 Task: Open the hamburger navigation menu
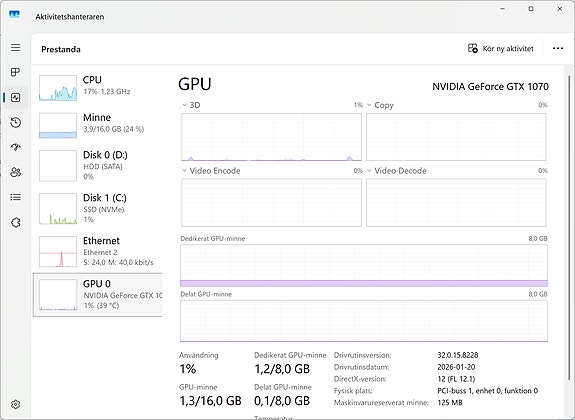(x=15, y=48)
